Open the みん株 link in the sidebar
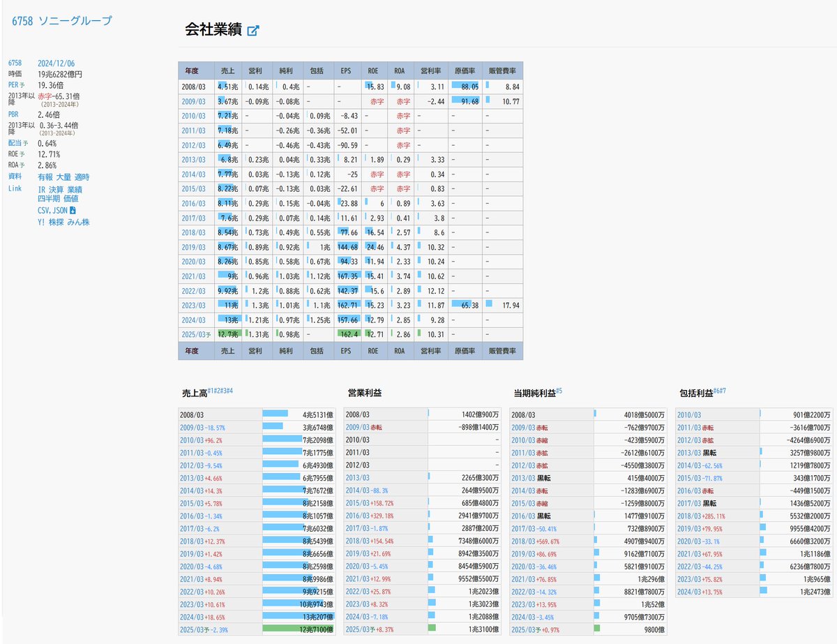837x644 pixels. (79, 222)
